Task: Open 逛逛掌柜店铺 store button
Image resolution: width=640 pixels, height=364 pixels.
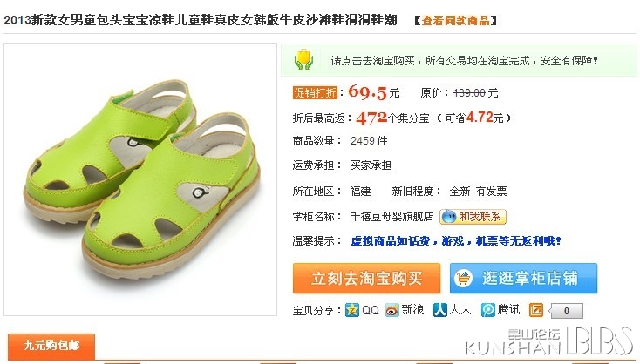Action: click(x=524, y=279)
